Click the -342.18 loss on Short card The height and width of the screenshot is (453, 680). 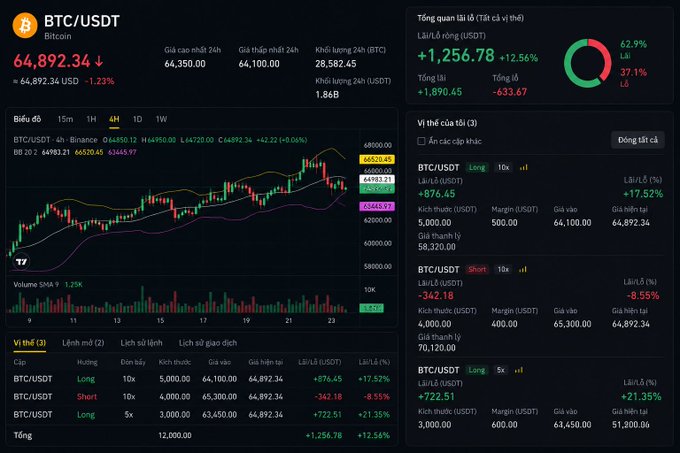coord(436,296)
